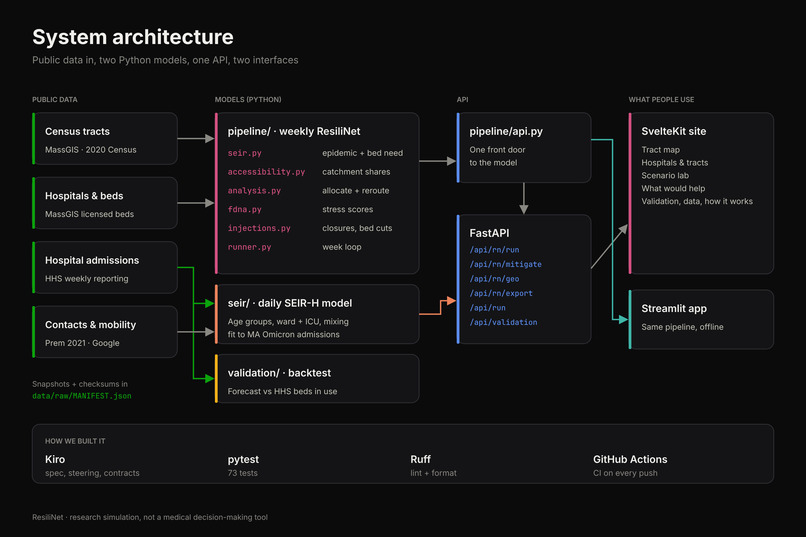Select the Hospitals & beds card
The width and height of the screenshot is (806, 537).
pyautogui.click(x=105, y=203)
